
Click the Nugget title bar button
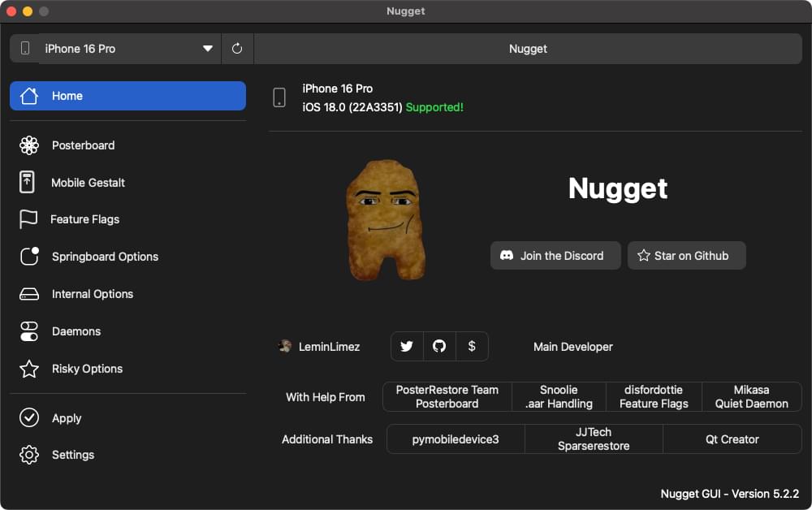pos(529,49)
